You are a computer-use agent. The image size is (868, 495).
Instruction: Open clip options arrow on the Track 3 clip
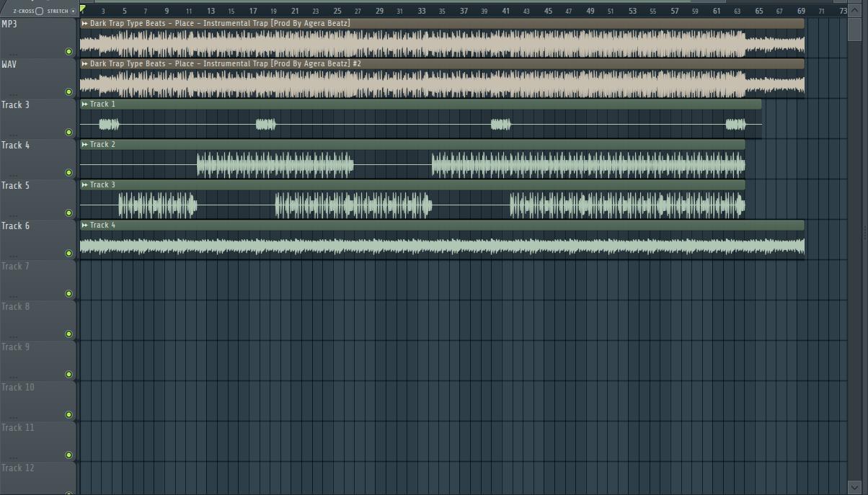(x=84, y=185)
